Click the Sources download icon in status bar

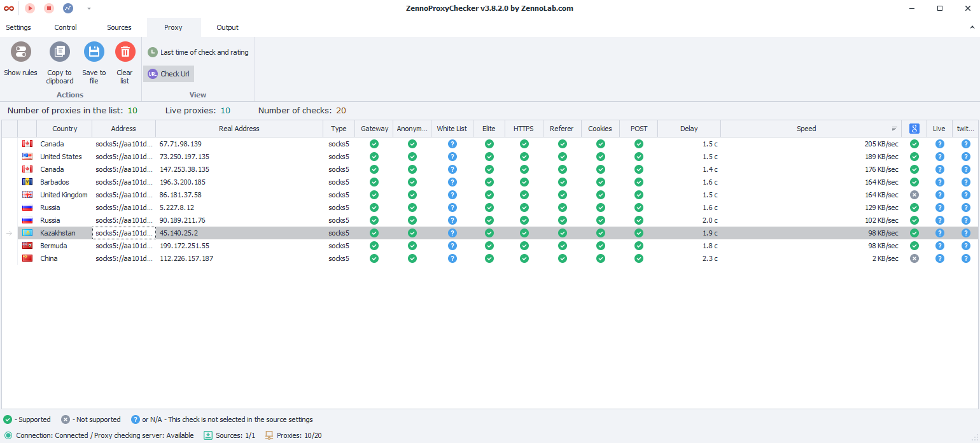pyautogui.click(x=208, y=435)
